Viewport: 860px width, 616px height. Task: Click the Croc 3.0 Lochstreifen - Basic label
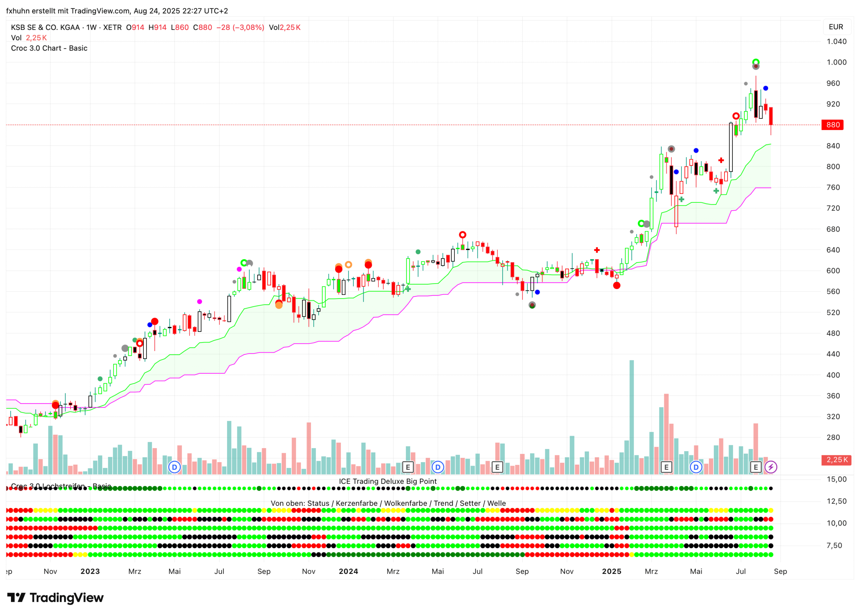[61, 486]
